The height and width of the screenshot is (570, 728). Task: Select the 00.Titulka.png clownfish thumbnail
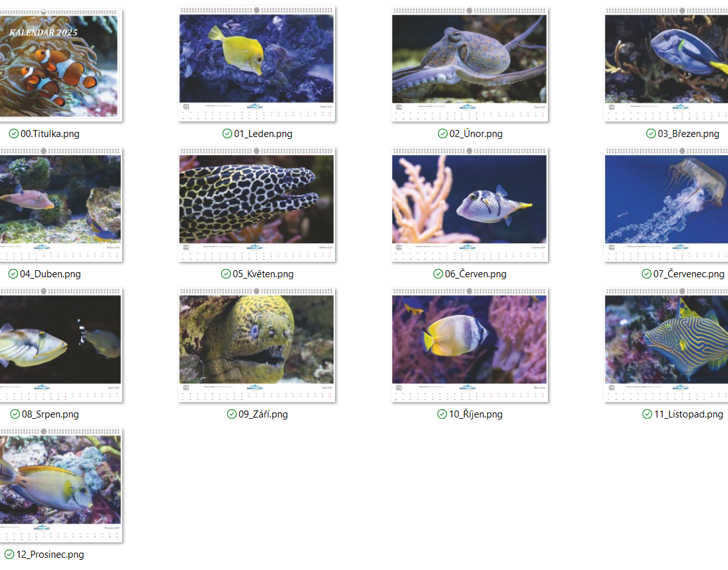pos(60,64)
